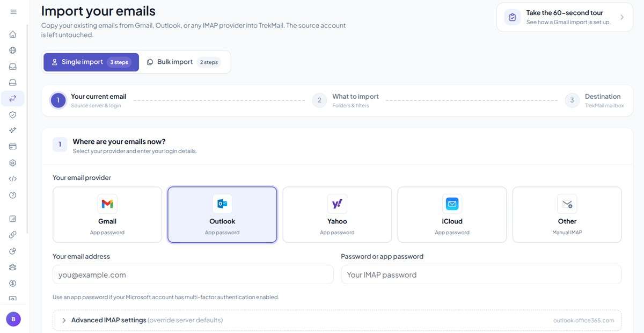Open the pie chart icon in sidebar

(13, 251)
